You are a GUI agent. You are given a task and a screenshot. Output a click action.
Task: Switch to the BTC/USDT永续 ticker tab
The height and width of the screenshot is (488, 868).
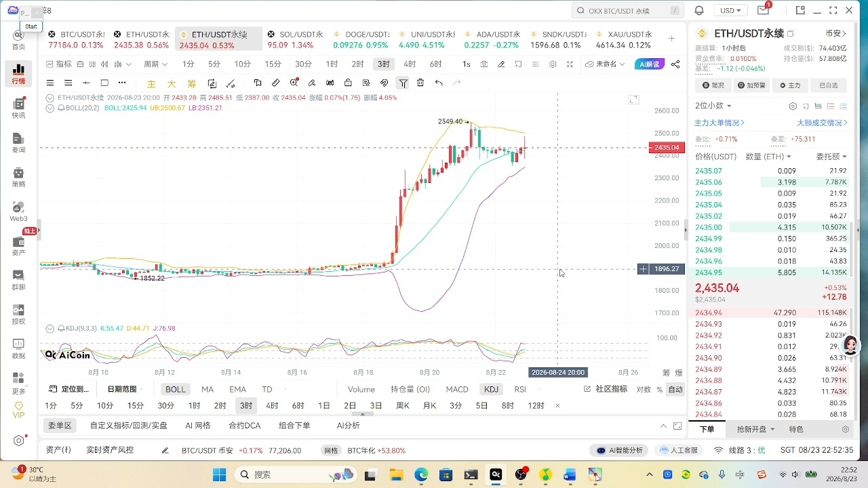[76, 39]
